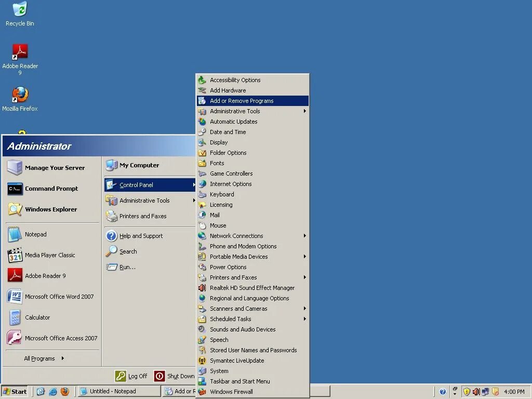Launch Internet Explorer from Quick Launch
The image size is (532, 399).
(52, 392)
